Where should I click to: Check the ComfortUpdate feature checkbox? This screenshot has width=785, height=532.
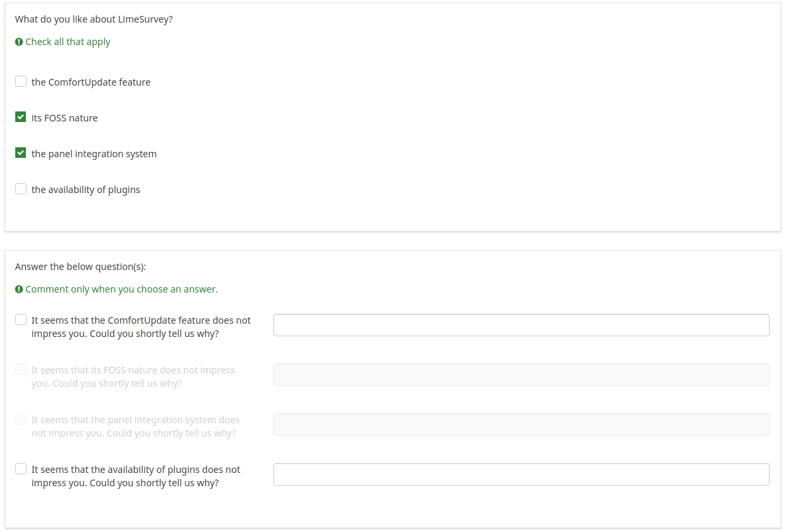pos(21,82)
